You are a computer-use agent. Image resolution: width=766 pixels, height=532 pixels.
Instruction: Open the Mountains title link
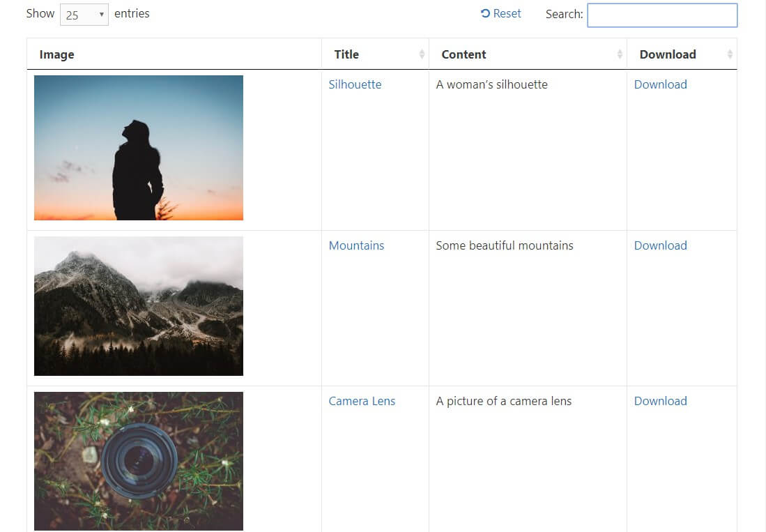coord(356,245)
